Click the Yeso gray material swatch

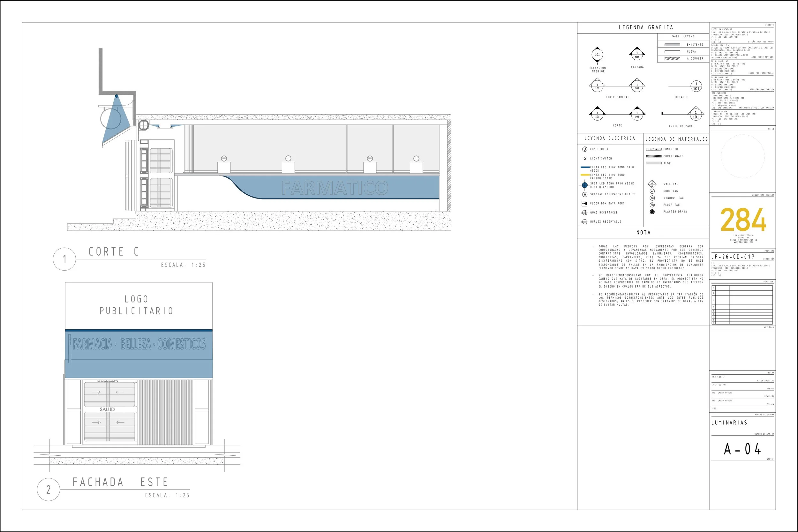click(653, 163)
